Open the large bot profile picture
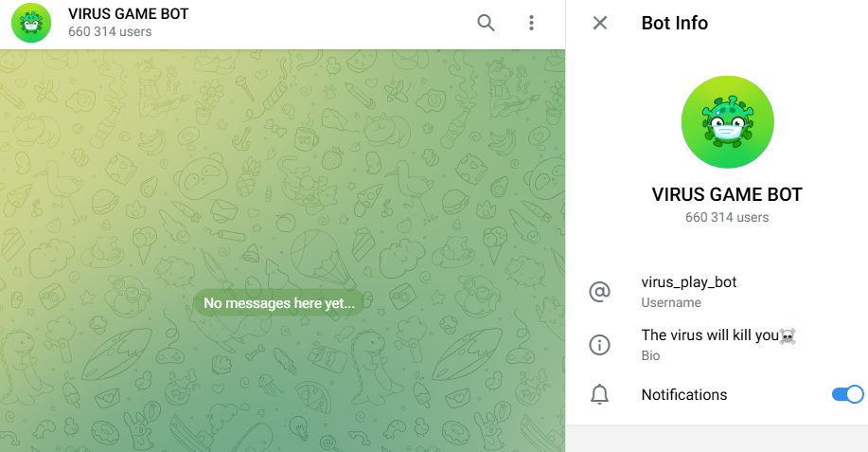The height and width of the screenshot is (452, 868). click(727, 122)
